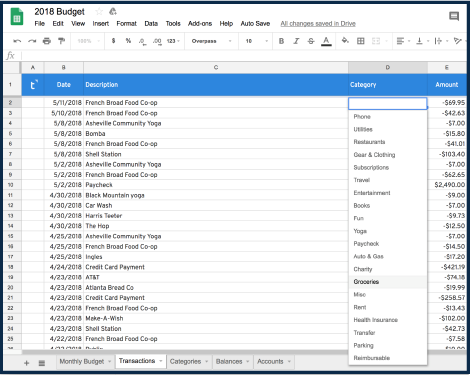
Task: Open the fill color bucket icon
Action: tap(345, 41)
